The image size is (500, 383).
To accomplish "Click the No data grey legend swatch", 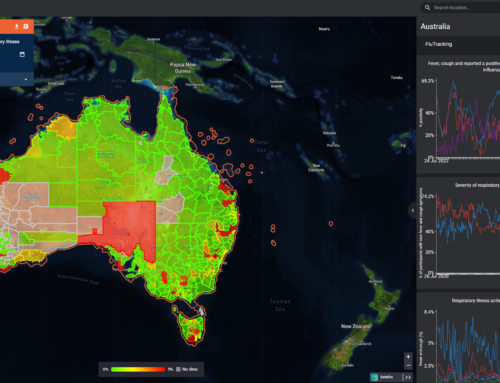I will [178, 369].
